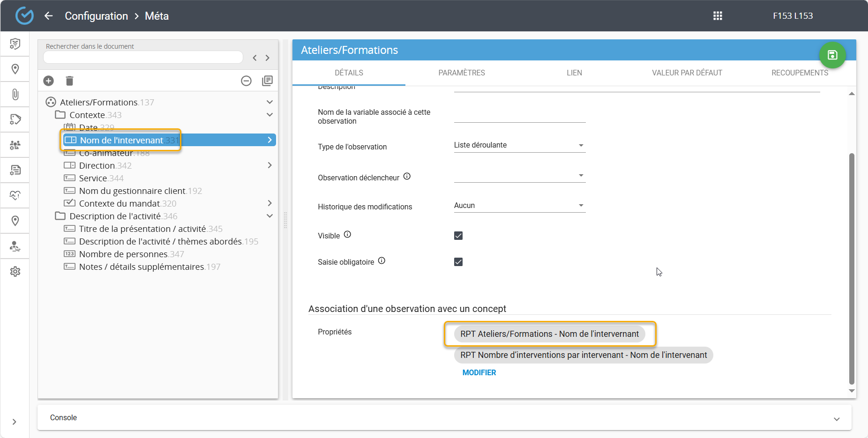Click the MODIFIER link
Viewport: 868px width, 438px height.
click(479, 372)
